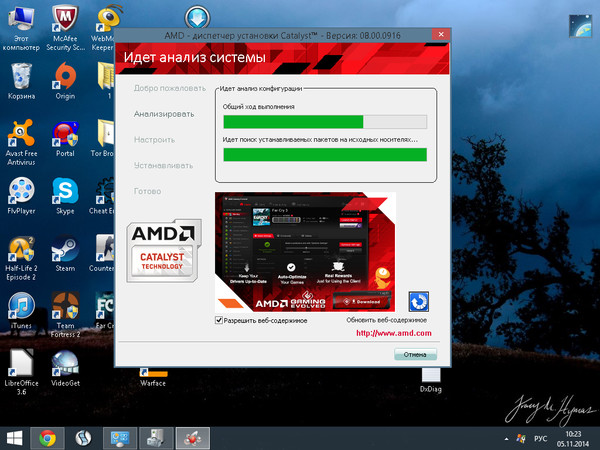Open the WebMoney Keeper desktop icon
Viewport: 600px width, 450px height.
[x=103, y=29]
